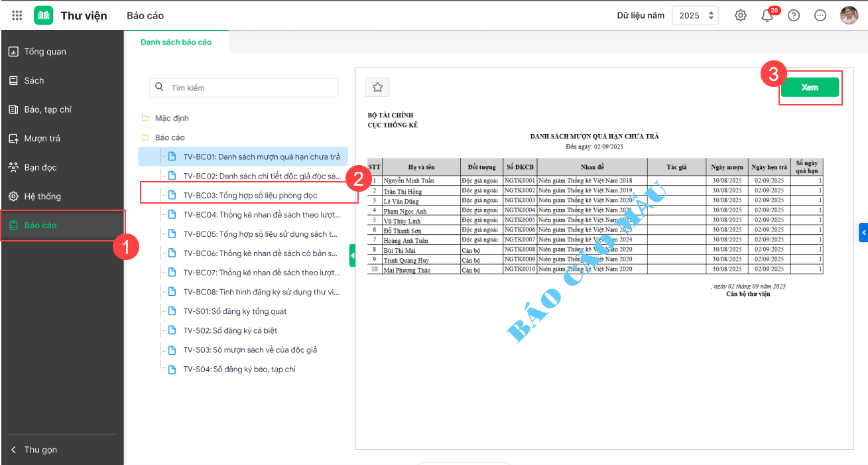This screenshot has width=868, height=465.
Task: Click the green Xem button
Action: [810, 88]
